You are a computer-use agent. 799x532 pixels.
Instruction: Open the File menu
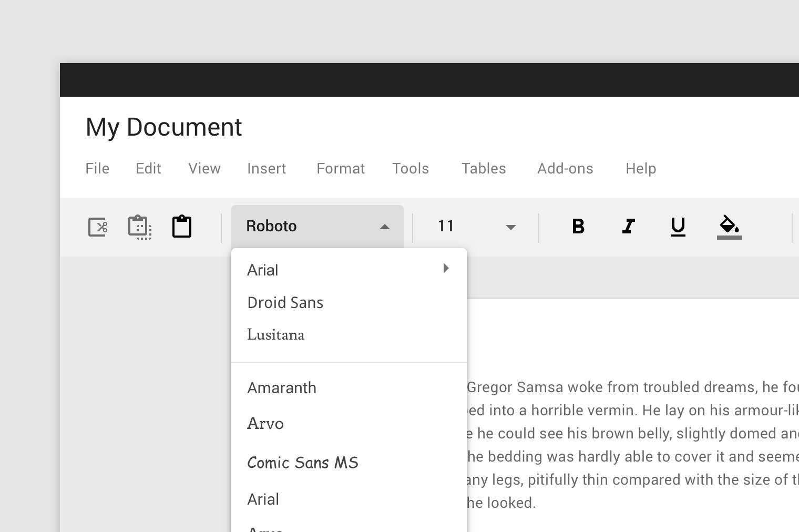click(x=97, y=169)
